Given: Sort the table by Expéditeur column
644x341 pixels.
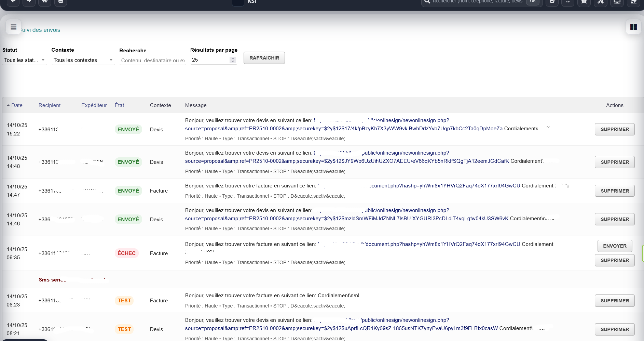Looking at the screenshot, I should [x=94, y=105].
